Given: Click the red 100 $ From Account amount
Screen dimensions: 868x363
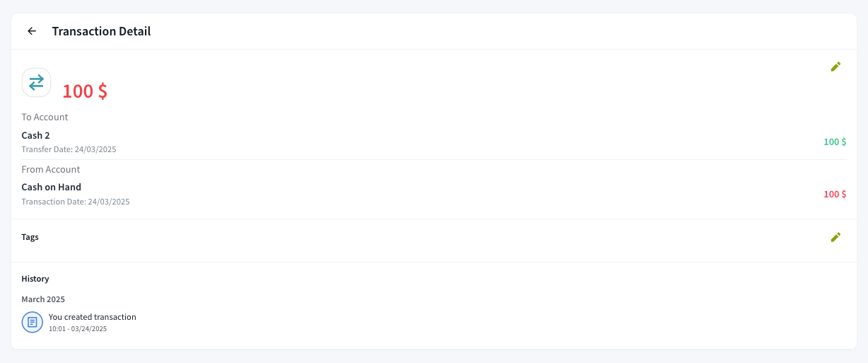Looking at the screenshot, I should 835,194.
